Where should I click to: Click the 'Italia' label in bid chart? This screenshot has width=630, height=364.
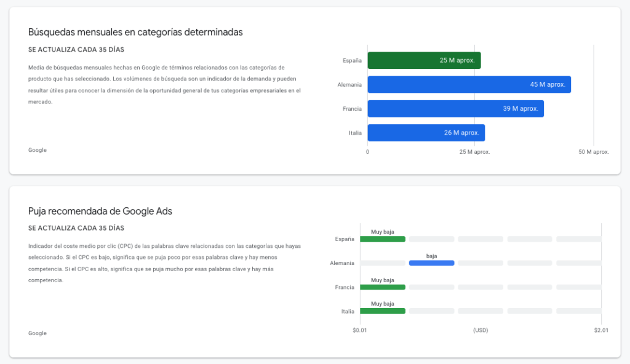coord(348,311)
